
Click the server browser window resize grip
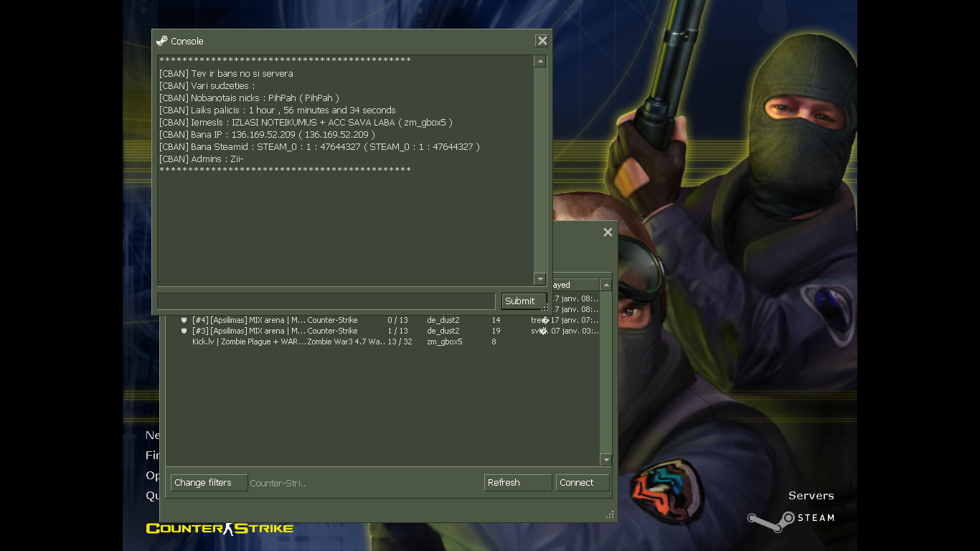[610, 514]
